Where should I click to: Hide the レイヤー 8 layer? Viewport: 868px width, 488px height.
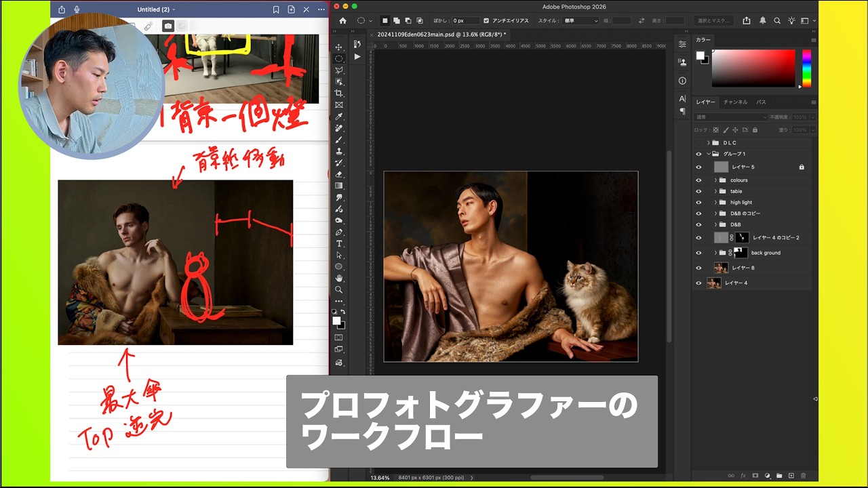tap(698, 268)
